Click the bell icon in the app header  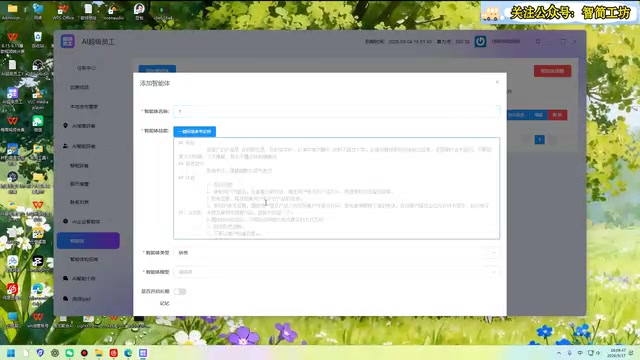(x=538, y=42)
